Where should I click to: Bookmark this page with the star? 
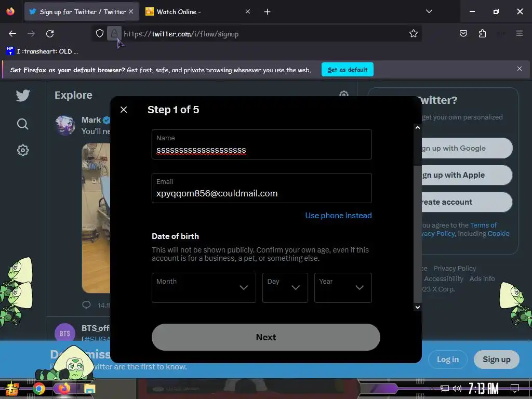(x=413, y=33)
